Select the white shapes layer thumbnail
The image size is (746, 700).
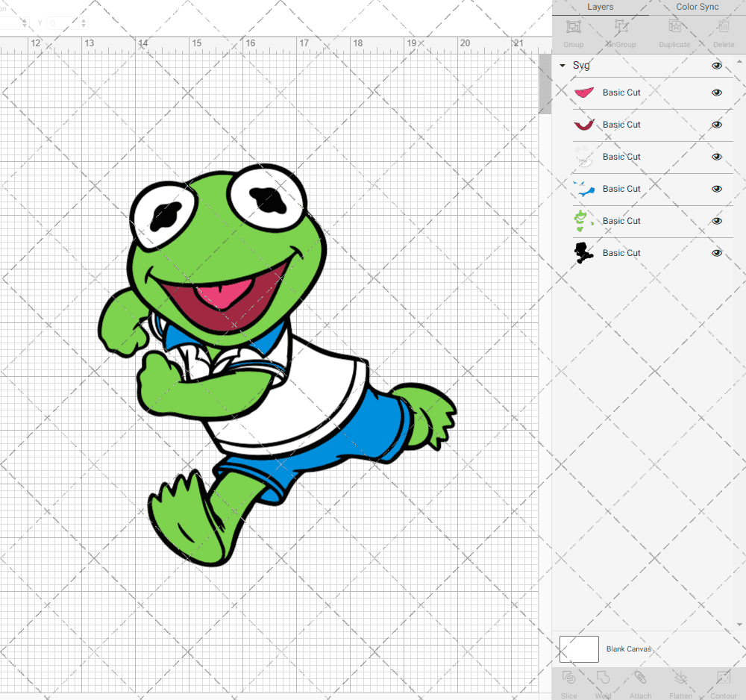(584, 157)
